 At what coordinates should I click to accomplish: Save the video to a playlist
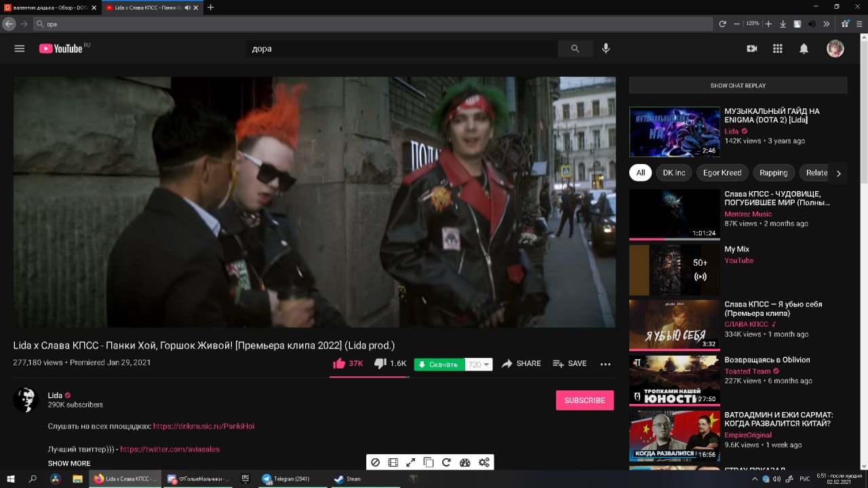pos(570,364)
